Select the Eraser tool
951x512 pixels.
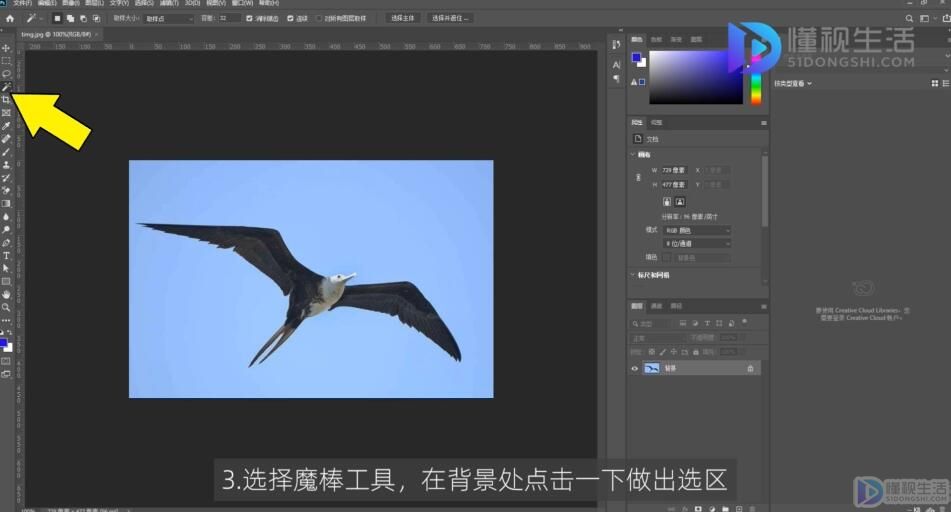click(x=6, y=190)
